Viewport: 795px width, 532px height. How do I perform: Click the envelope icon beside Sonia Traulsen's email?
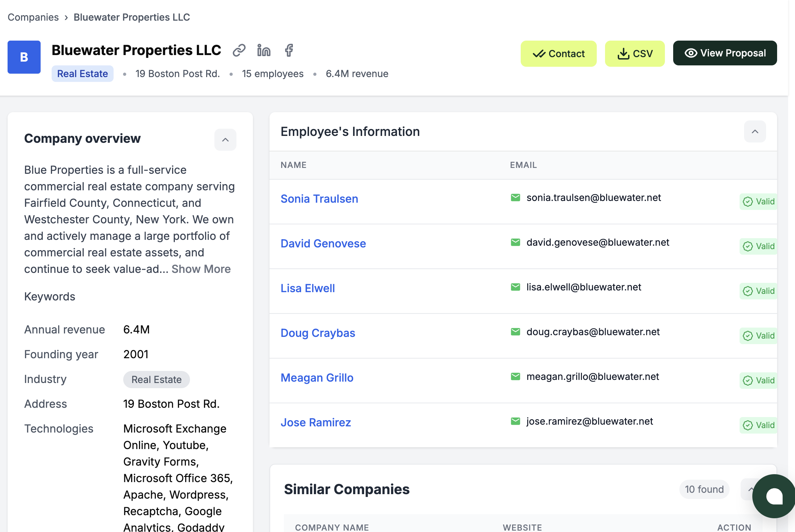[x=515, y=198]
